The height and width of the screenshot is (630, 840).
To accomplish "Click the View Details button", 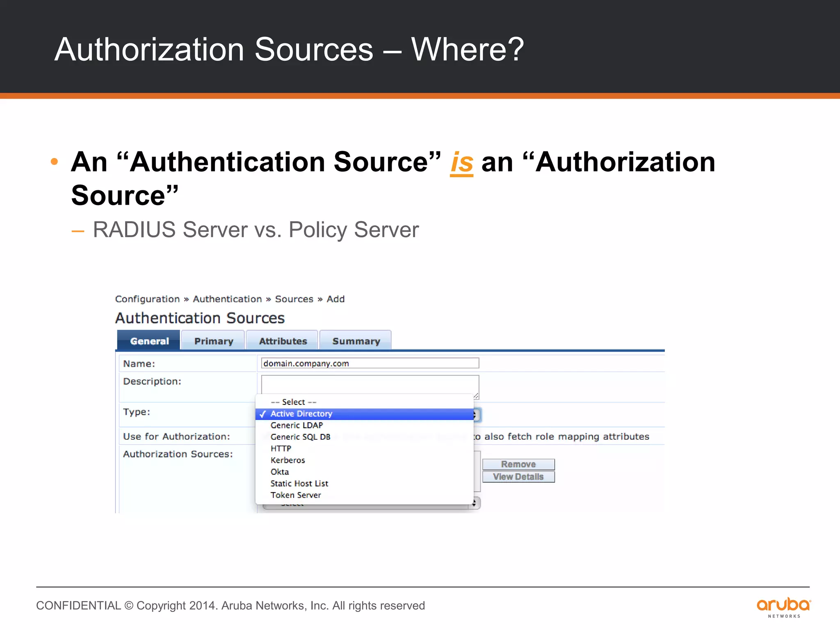I will 518,477.
